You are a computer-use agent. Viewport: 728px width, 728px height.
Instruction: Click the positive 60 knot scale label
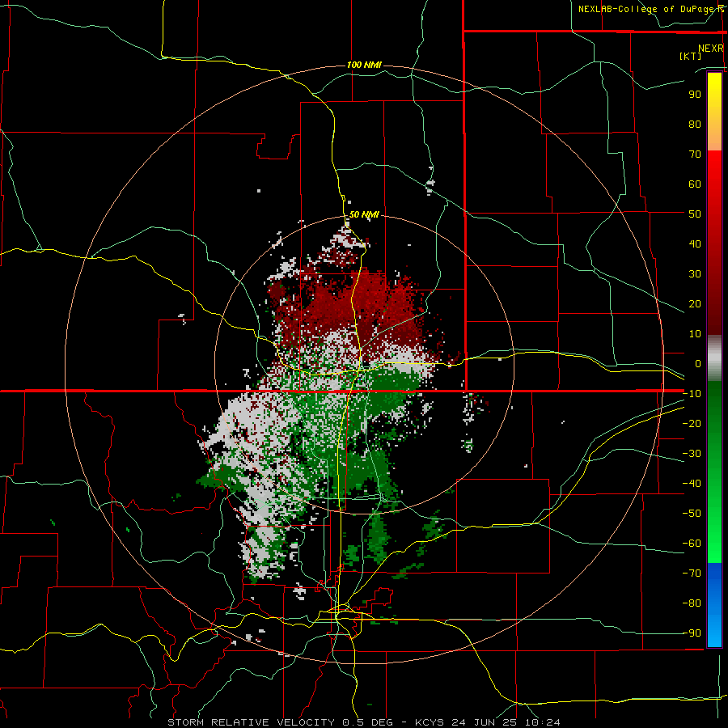click(x=695, y=184)
